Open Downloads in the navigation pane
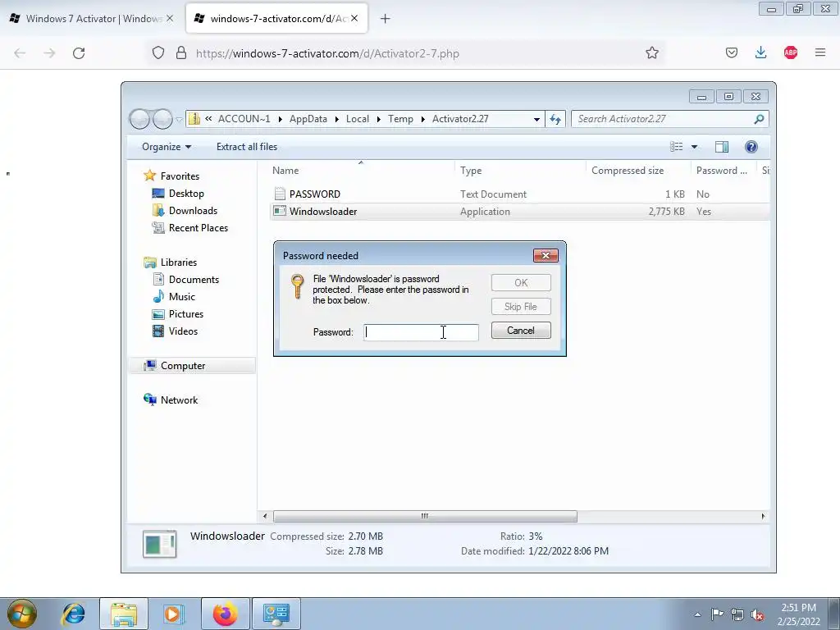Screen dimensions: 840x630 tap(193, 211)
